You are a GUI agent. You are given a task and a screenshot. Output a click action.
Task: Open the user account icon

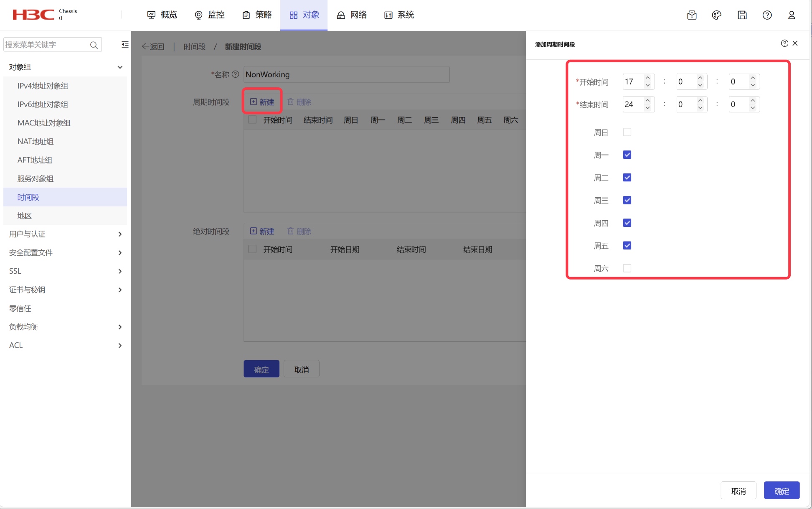click(792, 15)
